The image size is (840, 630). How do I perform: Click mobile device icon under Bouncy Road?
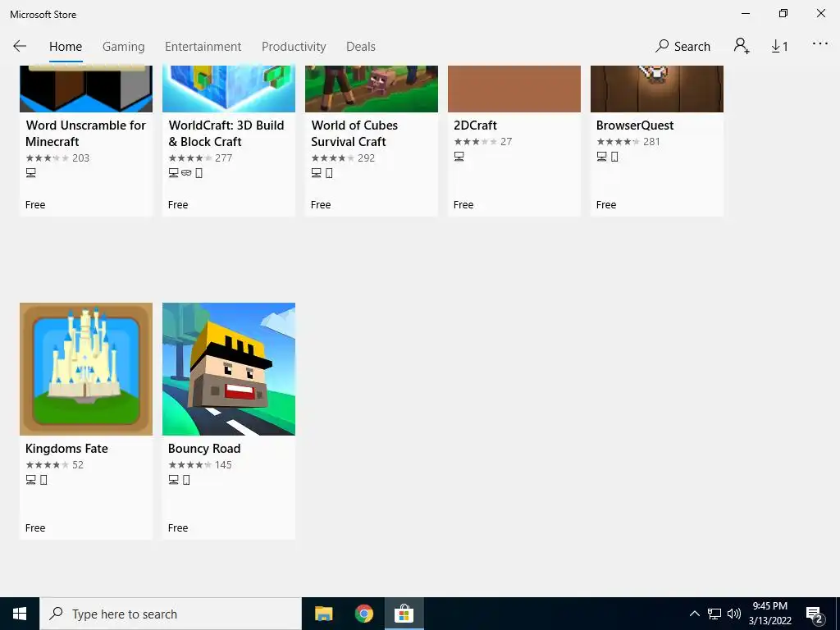pyautogui.click(x=186, y=480)
